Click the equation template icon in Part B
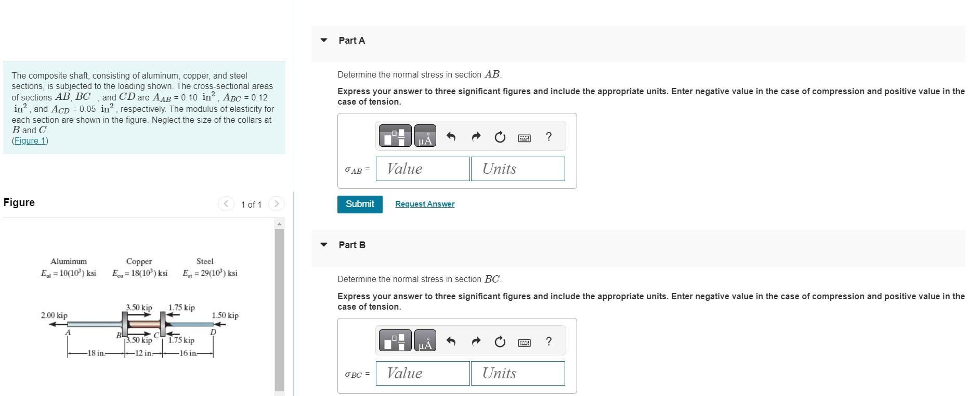Image resolution: width=980 pixels, height=396 pixels. [x=395, y=341]
